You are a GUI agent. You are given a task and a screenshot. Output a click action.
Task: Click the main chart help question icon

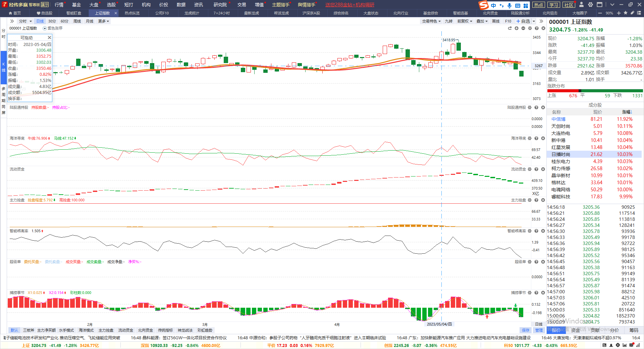coord(537,28)
